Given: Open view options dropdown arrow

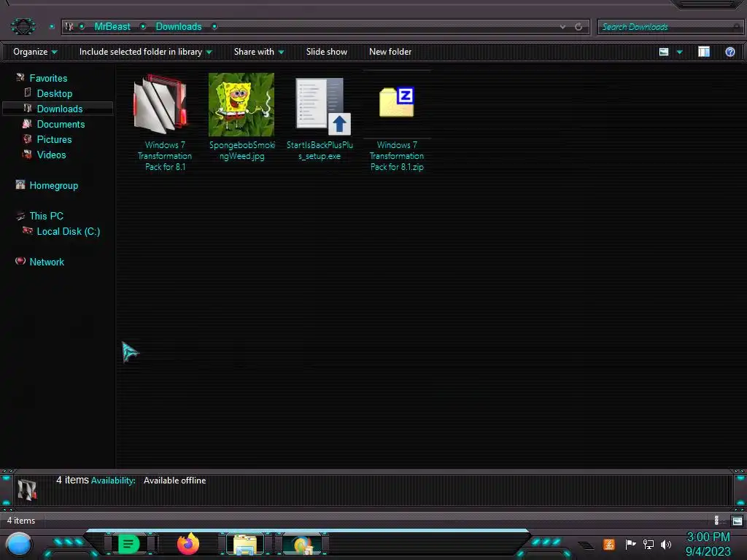Looking at the screenshot, I should (x=679, y=52).
